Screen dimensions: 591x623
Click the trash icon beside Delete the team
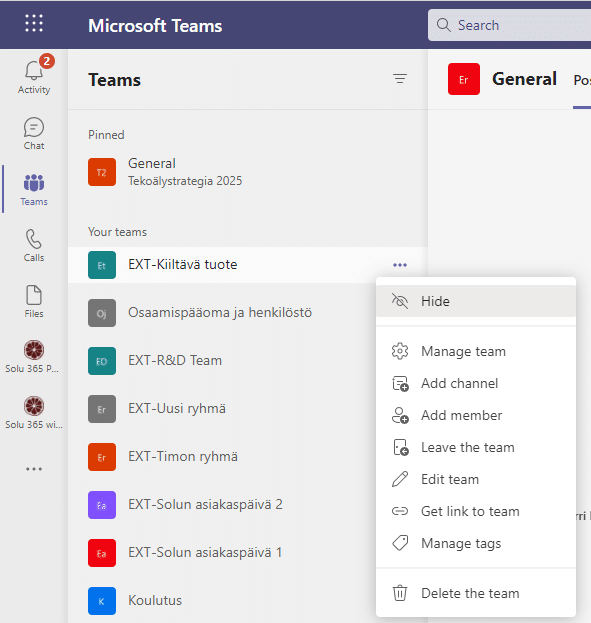point(400,593)
